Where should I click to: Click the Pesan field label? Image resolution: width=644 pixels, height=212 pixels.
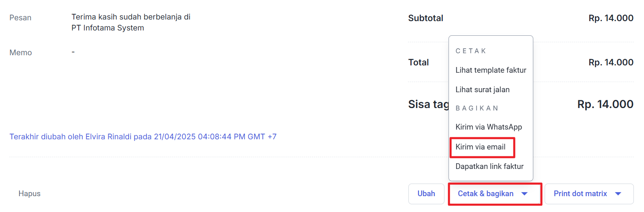(20, 18)
